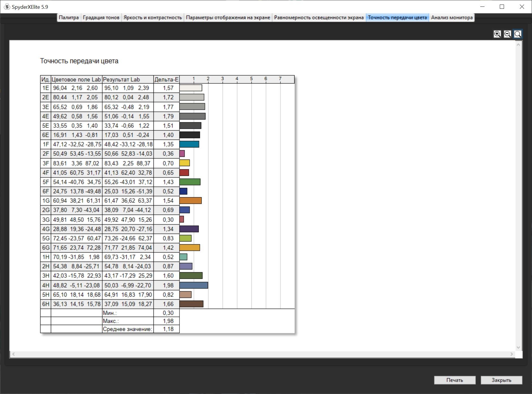Click the SpyderXElite app icon in title bar
The height and width of the screenshot is (394, 532).
tap(7, 7)
